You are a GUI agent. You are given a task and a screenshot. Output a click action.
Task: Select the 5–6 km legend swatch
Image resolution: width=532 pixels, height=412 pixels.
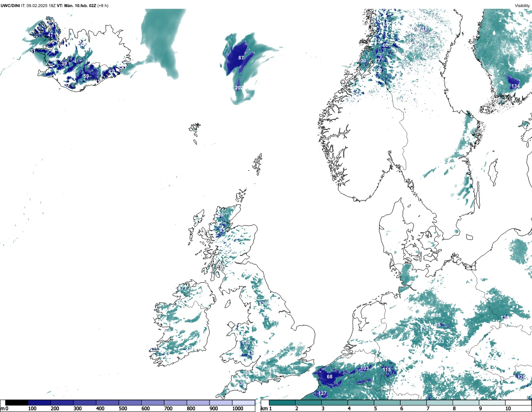coord(387,403)
